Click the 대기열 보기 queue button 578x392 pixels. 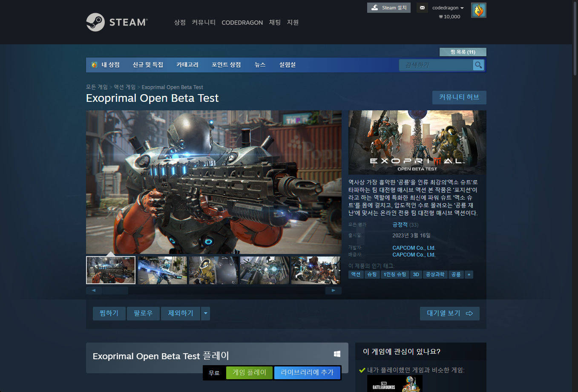click(450, 313)
